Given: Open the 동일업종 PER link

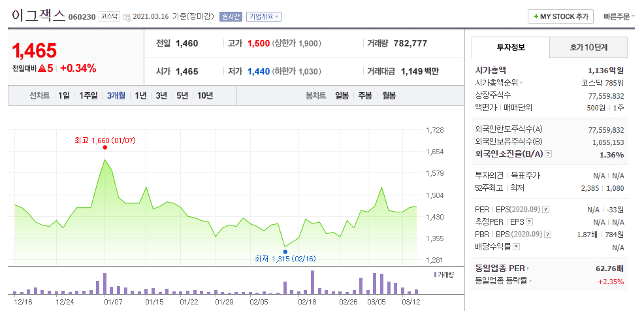Looking at the screenshot, I should coord(502,269).
